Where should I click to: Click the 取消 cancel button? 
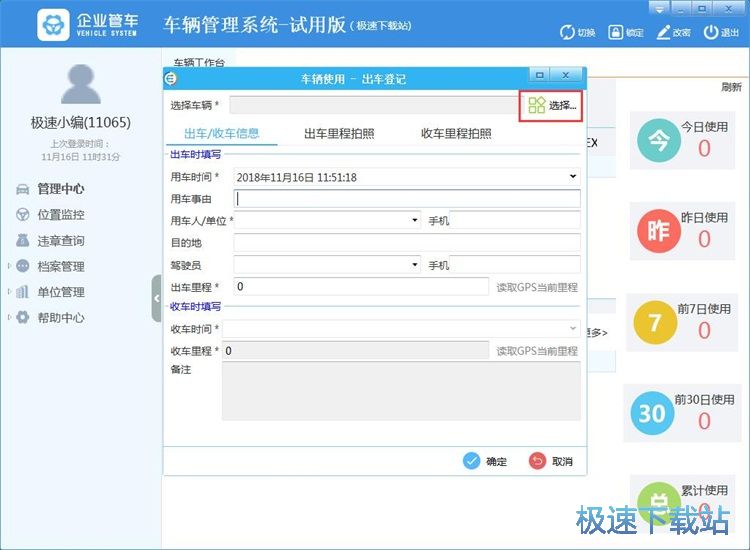coord(551,461)
